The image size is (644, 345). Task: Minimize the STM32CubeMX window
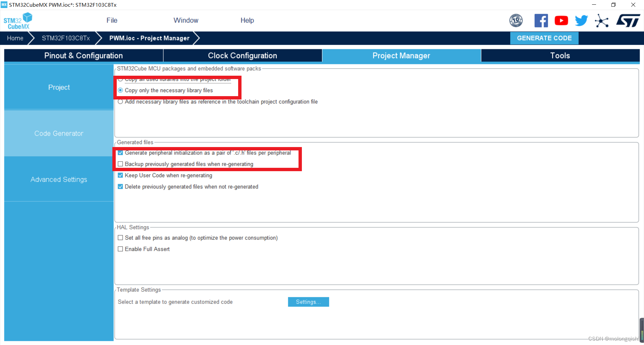click(x=594, y=5)
